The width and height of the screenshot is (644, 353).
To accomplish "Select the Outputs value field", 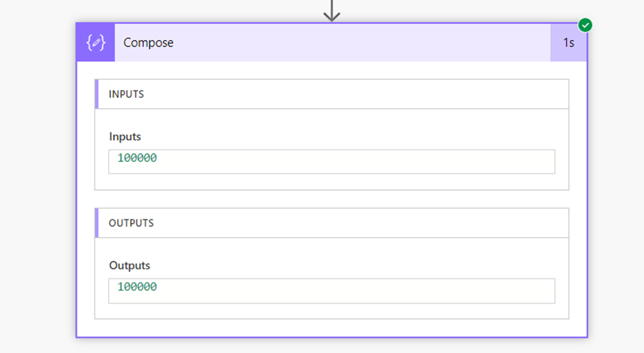I will 332,291.
